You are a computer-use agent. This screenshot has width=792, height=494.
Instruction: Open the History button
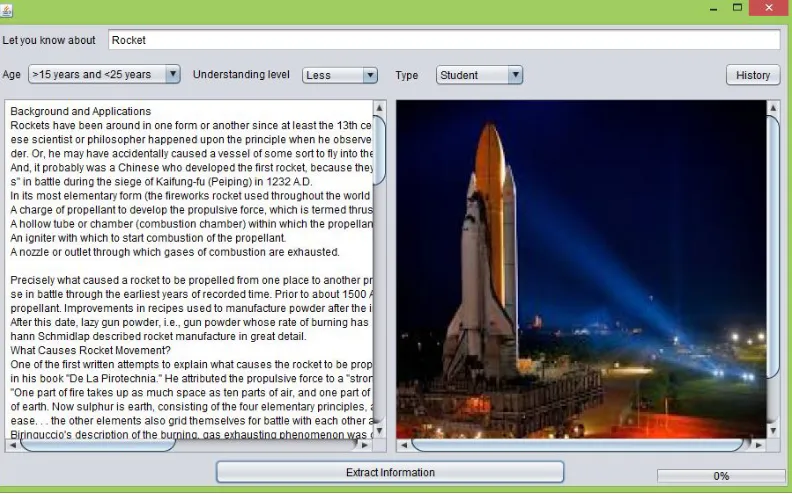pyautogui.click(x=753, y=75)
